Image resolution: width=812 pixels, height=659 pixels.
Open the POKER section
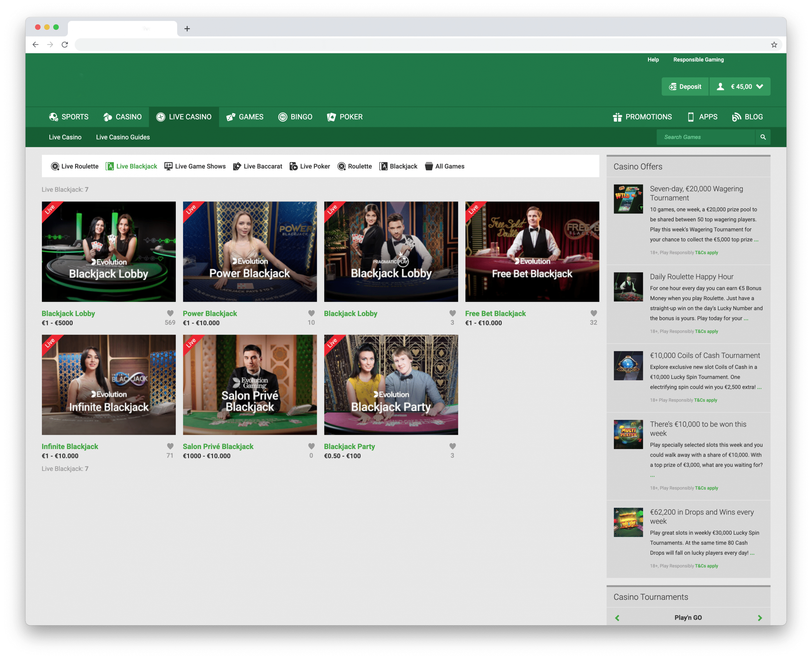coord(345,117)
